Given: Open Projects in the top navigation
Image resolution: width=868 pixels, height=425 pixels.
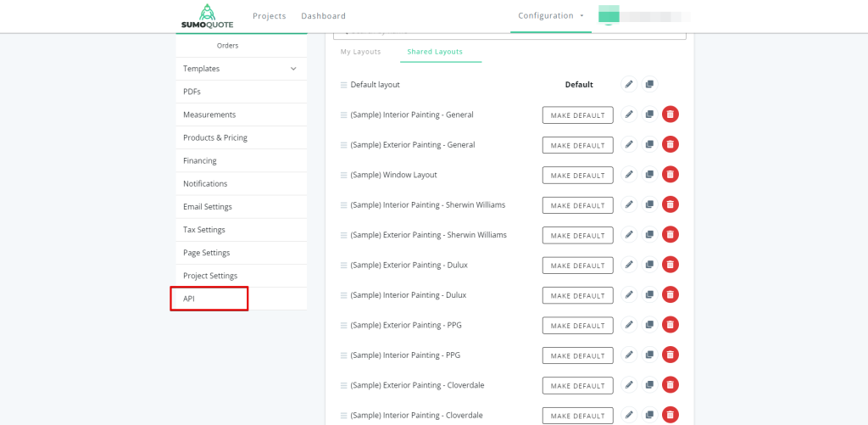Looking at the screenshot, I should click(x=270, y=16).
